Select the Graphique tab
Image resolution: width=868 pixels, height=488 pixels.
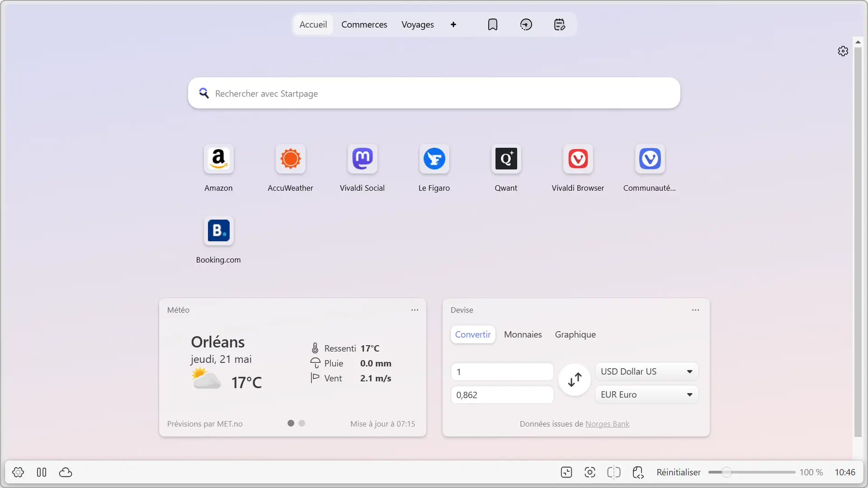pyautogui.click(x=576, y=334)
